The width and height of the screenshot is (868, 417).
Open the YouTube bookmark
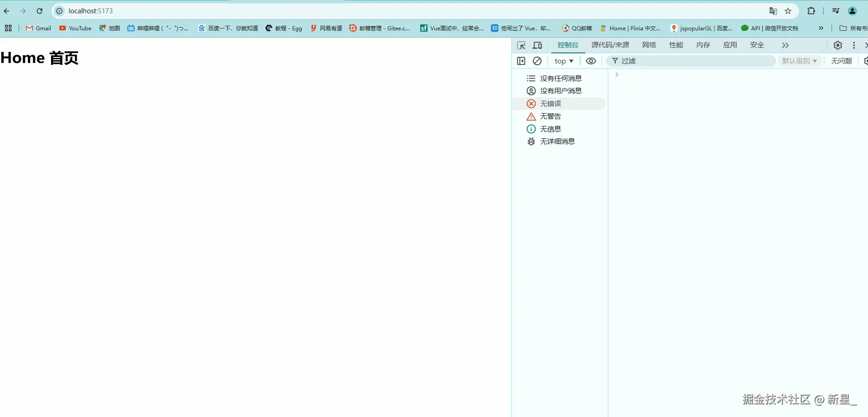tap(75, 28)
